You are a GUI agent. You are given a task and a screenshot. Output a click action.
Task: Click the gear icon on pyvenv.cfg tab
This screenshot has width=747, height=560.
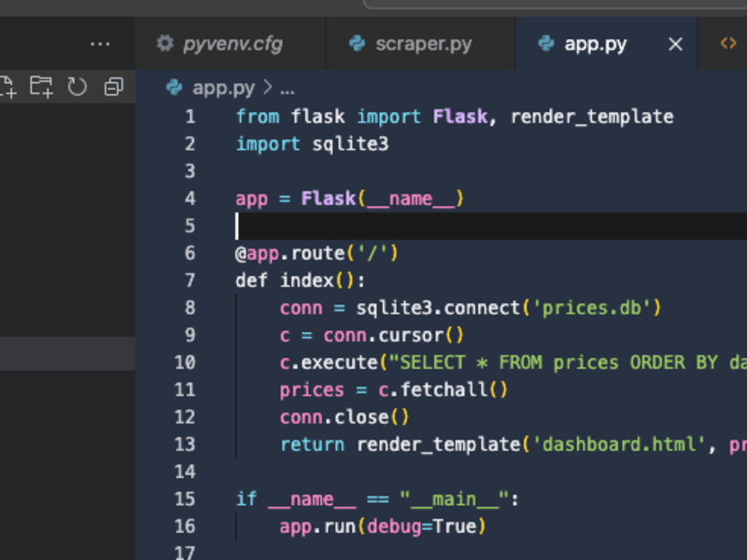pyautogui.click(x=165, y=44)
